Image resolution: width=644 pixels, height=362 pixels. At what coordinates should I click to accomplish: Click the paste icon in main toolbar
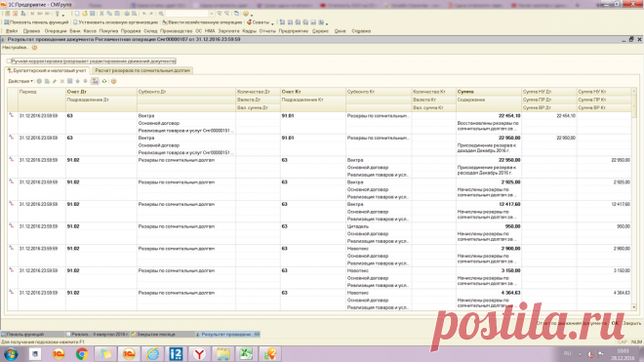[x=117, y=14]
